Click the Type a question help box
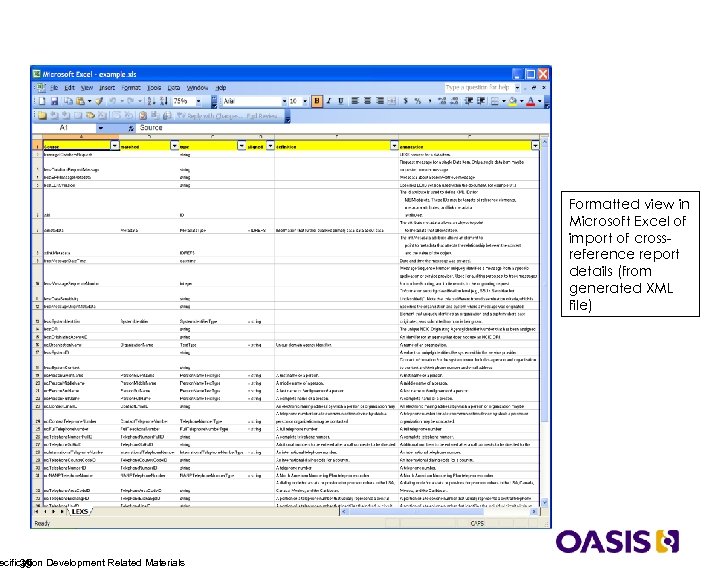Viewport: 720px width, 576px height. pos(478,87)
